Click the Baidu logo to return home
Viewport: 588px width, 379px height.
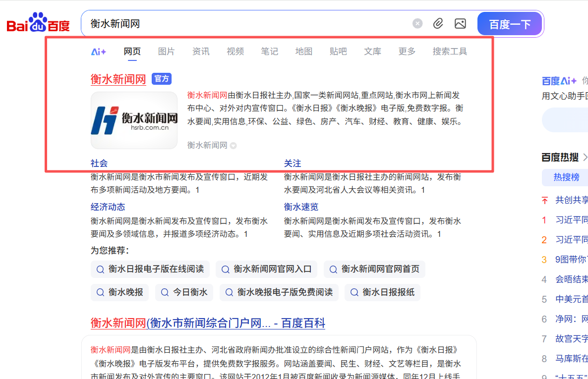(37, 23)
